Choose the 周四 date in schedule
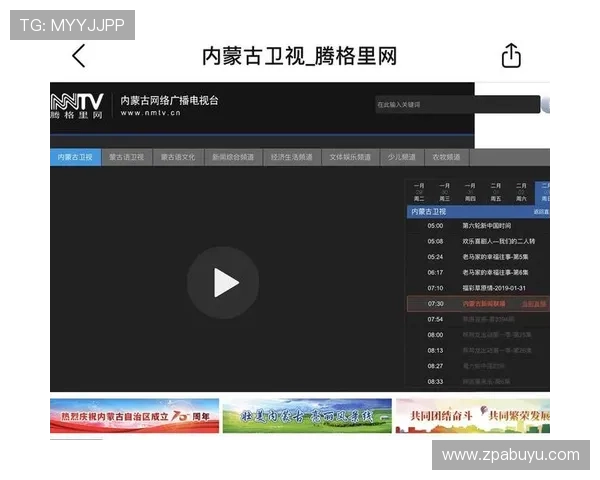 pyautogui.click(x=470, y=192)
